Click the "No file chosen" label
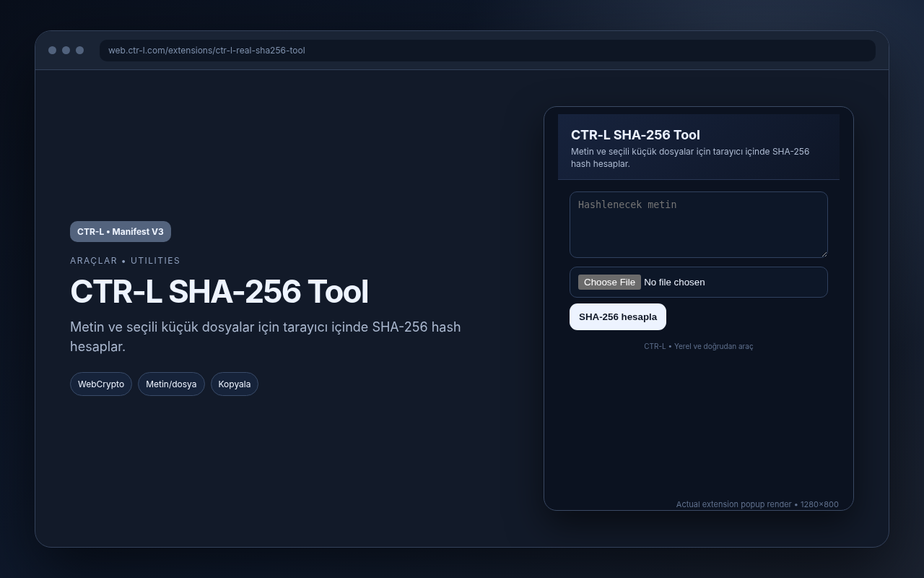Viewport: 924px width, 578px height. click(674, 282)
